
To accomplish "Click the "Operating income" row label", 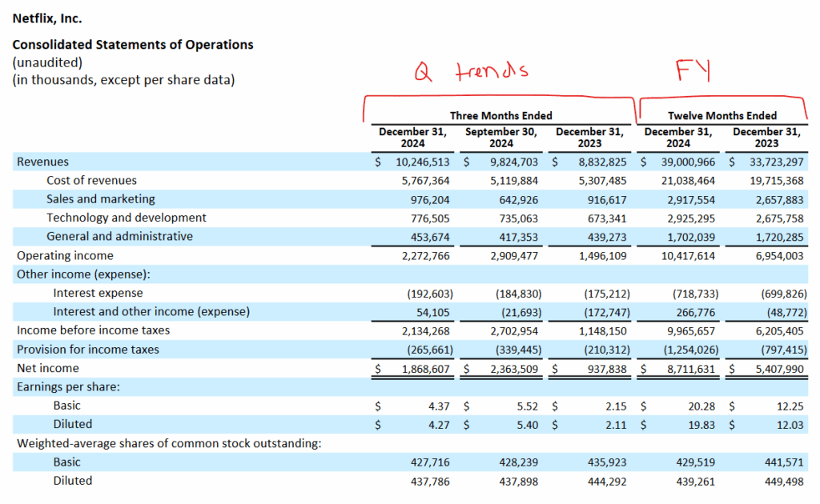I will coord(65,256).
